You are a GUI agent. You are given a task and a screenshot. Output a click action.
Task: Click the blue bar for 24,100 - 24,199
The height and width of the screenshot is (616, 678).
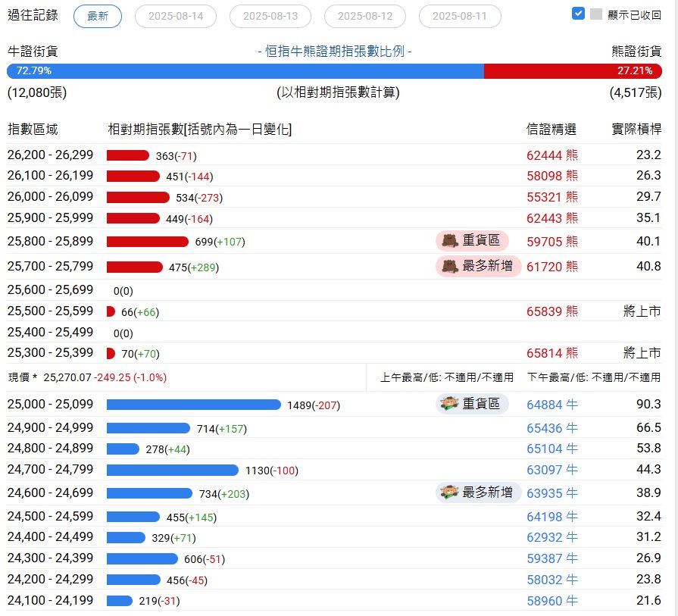[120, 601]
